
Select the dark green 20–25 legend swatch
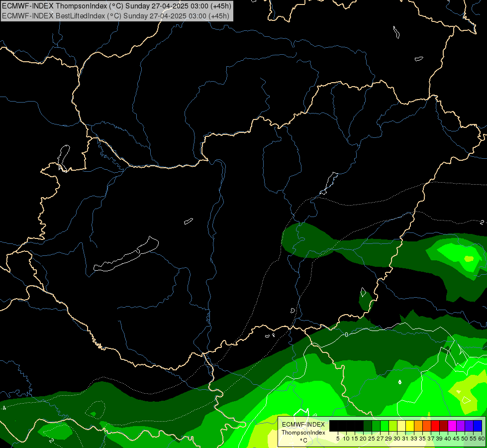(x=368, y=426)
